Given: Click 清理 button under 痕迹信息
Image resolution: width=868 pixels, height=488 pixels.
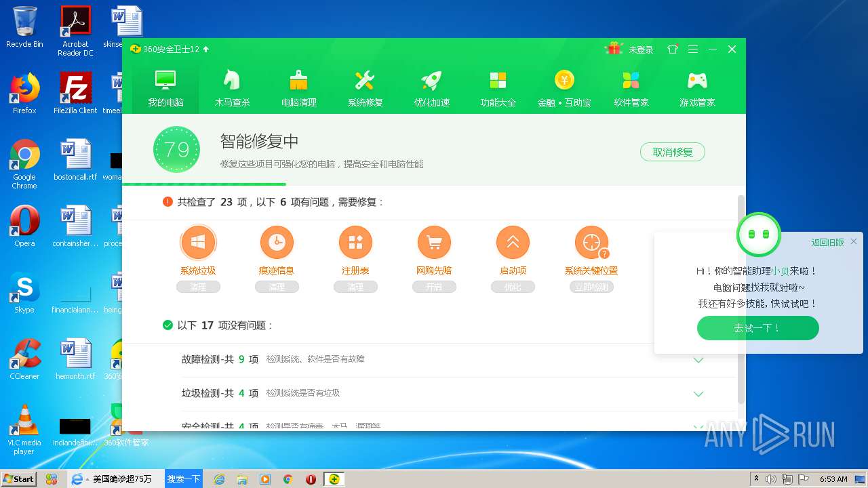Looking at the screenshot, I should point(277,287).
